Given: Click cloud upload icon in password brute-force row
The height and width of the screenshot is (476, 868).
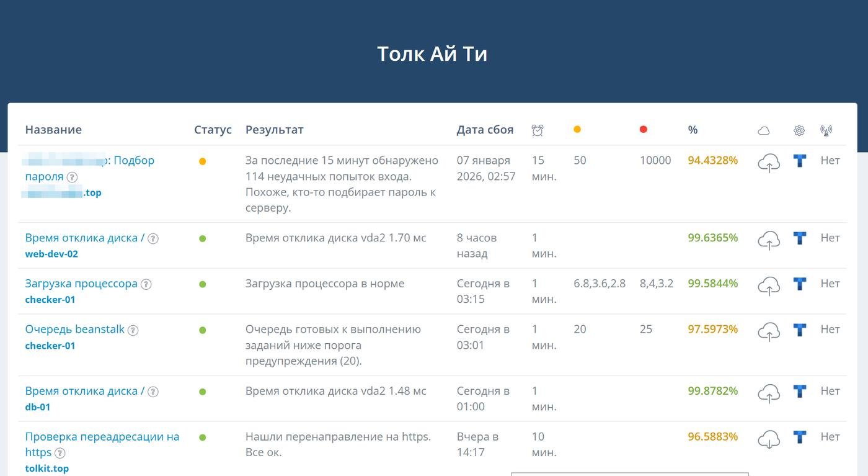Looking at the screenshot, I should click(x=769, y=163).
